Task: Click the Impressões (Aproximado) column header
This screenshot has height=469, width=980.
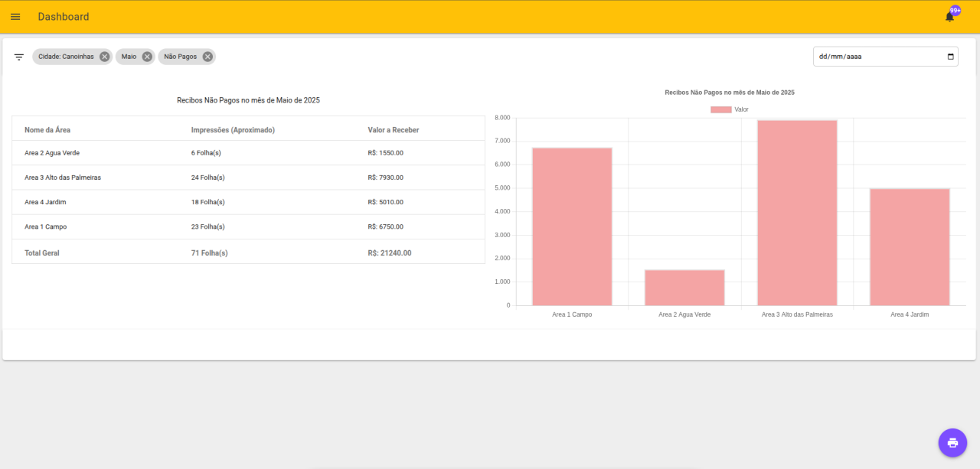Action: pos(233,130)
